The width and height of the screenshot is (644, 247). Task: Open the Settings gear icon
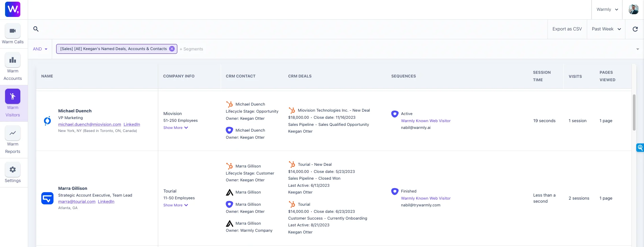(13, 170)
